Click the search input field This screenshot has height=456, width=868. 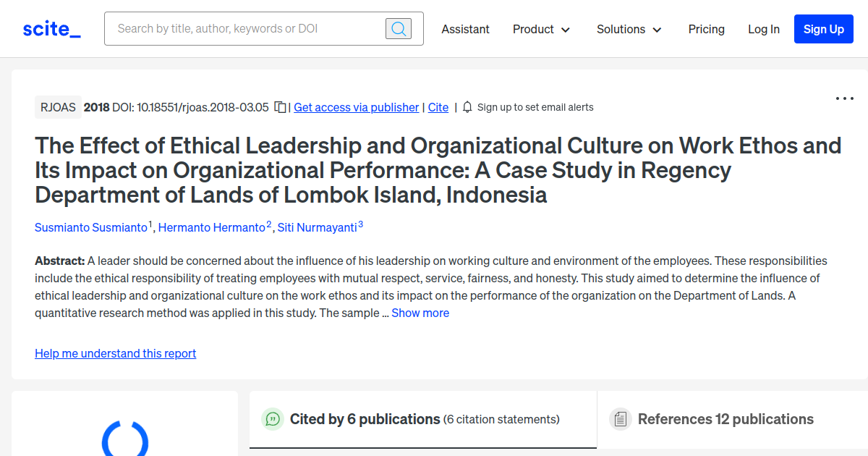239,28
